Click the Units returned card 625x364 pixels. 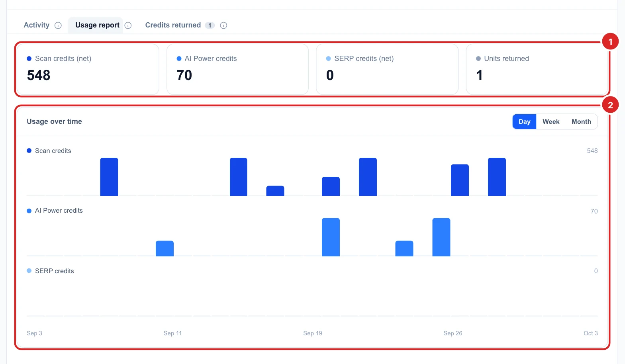pos(537,69)
